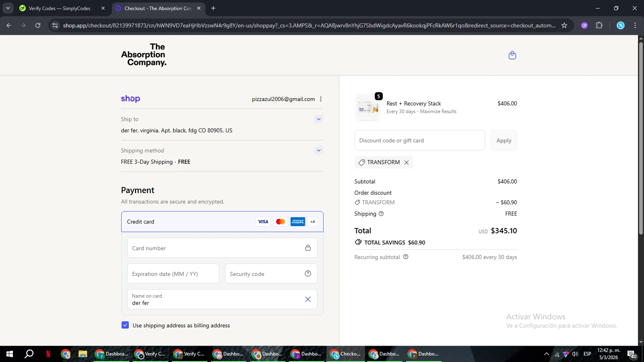Click the Rest + Recovery Stack thumbnail
The height and width of the screenshot is (362, 644).
[368, 107]
